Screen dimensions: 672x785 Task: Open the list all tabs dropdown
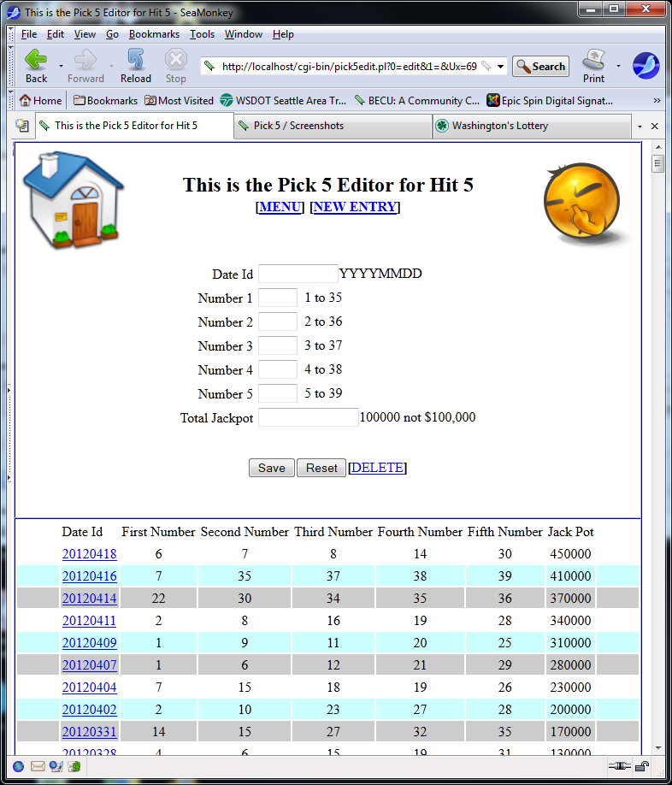(x=640, y=127)
